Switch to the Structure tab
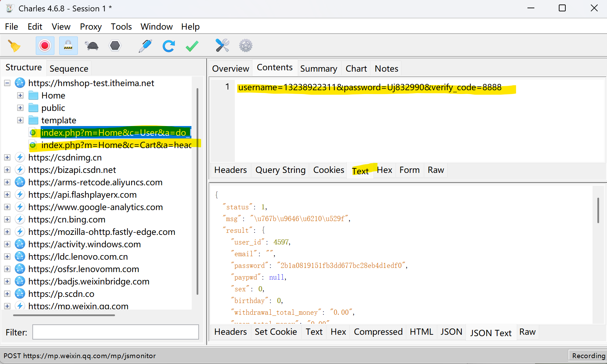 (23, 67)
